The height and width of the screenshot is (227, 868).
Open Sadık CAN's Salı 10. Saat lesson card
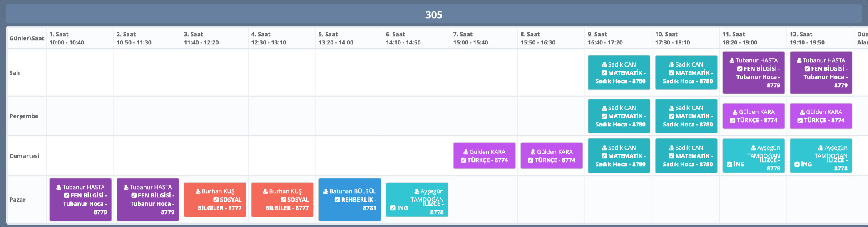tap(686, 73)
